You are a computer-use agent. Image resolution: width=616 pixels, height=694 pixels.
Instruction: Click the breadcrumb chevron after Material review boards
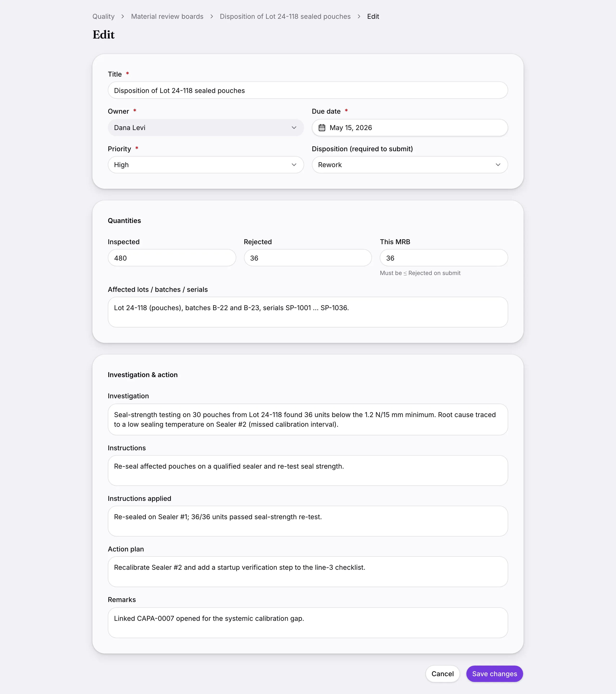click(212, 16)
